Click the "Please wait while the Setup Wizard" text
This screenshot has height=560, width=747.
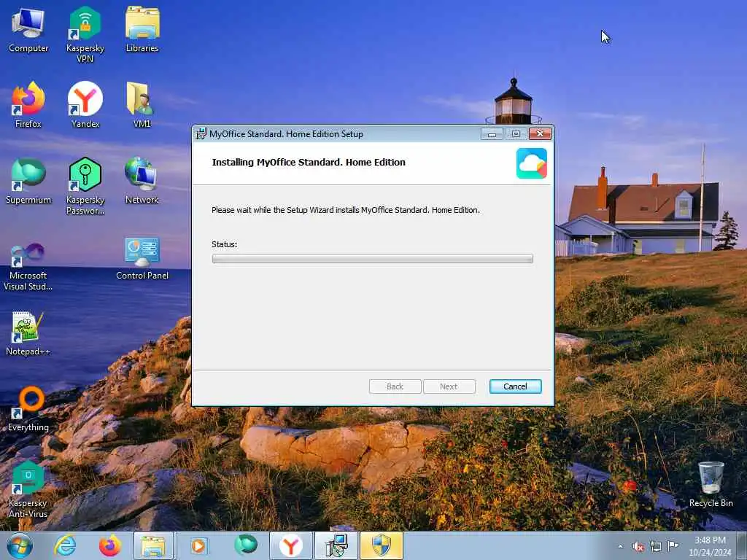[345, 210]
